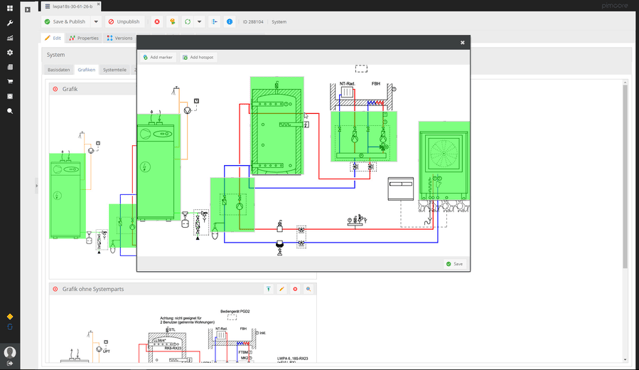Select the green hotspot below NT-Rad. and FBH

point(364,137)
